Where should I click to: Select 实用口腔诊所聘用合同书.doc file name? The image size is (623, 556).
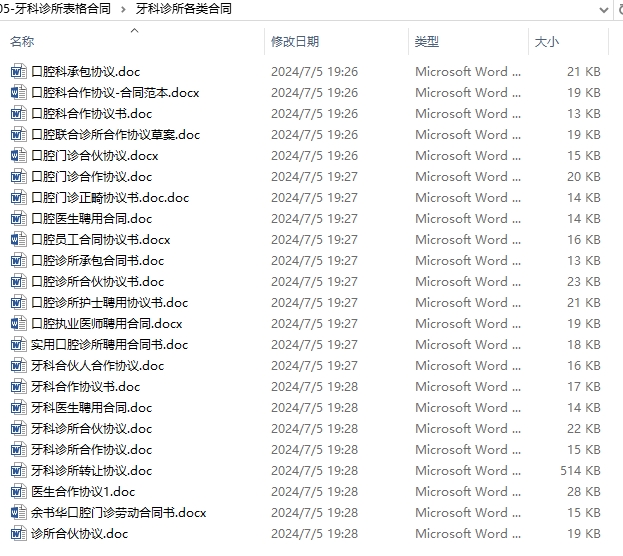pyautogui.click(x=110, y=345)
